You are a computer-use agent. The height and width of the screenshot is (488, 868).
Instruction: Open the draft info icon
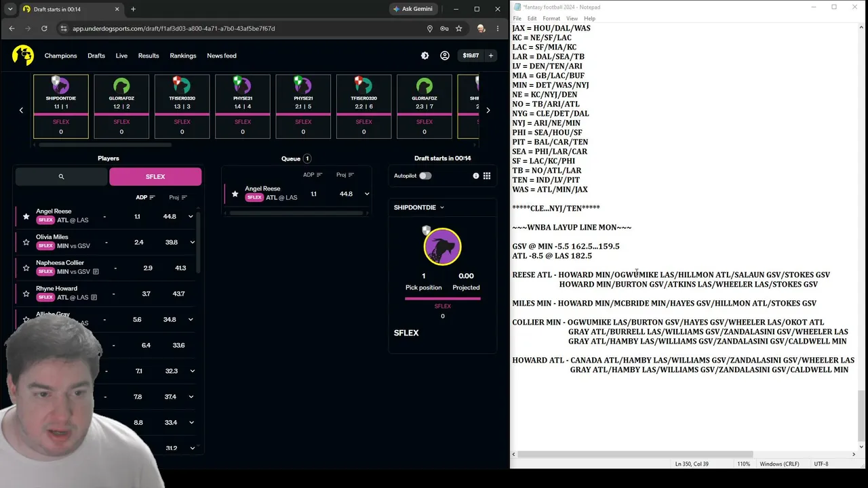(x=476, y=176)
